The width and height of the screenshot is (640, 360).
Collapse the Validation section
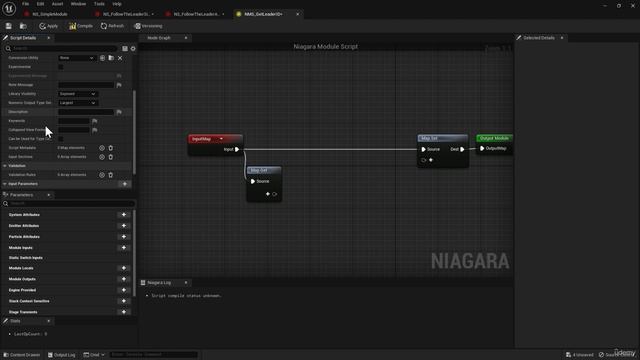5,166
